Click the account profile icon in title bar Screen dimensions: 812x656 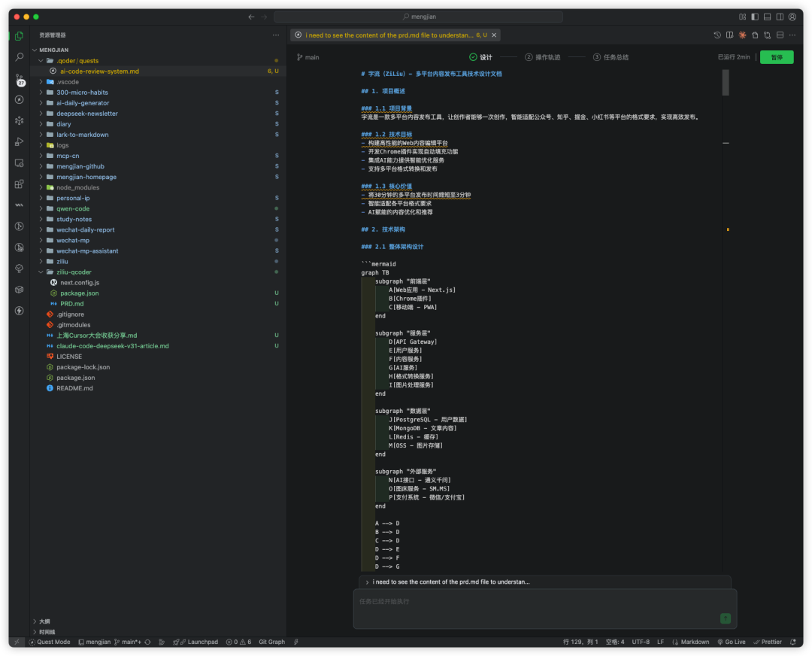tap(792, 17)
